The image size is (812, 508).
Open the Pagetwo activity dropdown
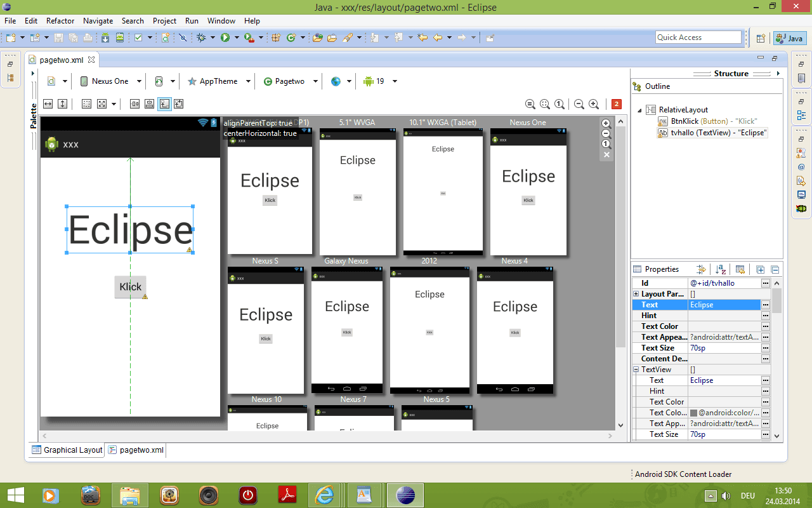(x=290, y=81)
